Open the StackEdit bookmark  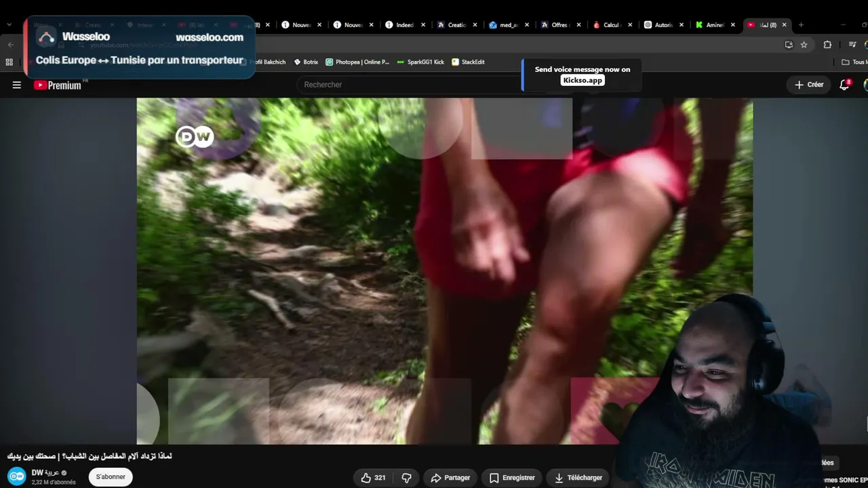pos(468,62)
